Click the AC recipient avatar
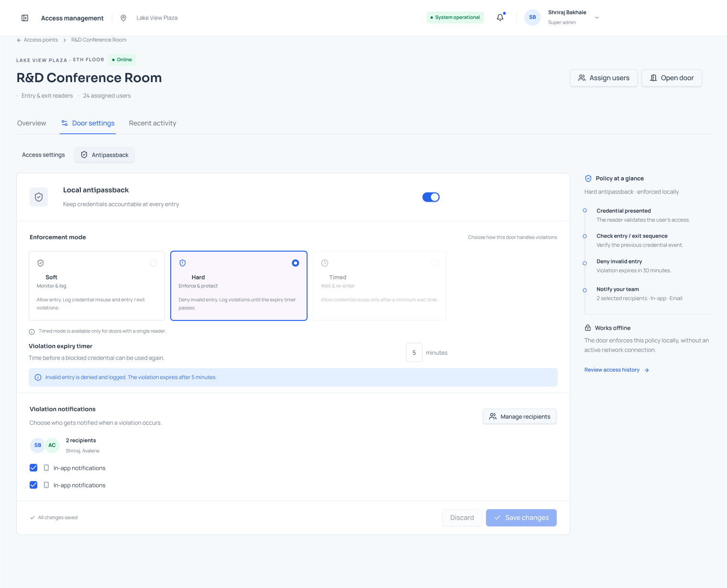 52,445
